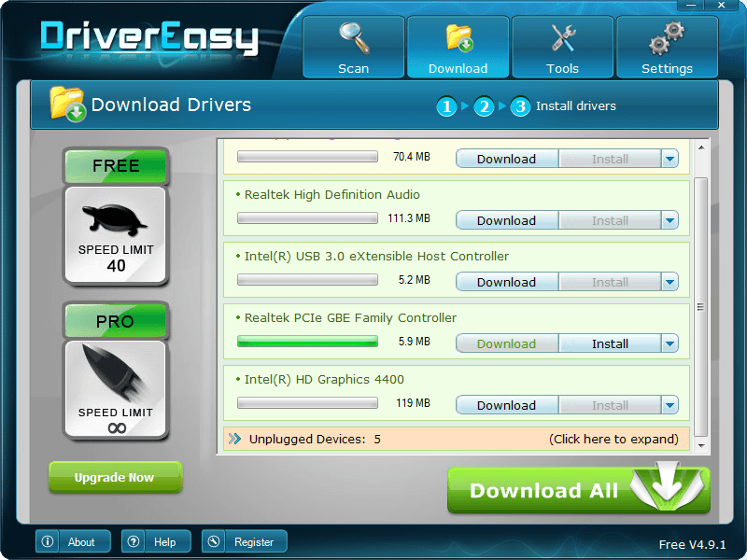Open dropdown for Intel USB 3.0 Controller
747x560 pixels.
(x=669, y=282)
